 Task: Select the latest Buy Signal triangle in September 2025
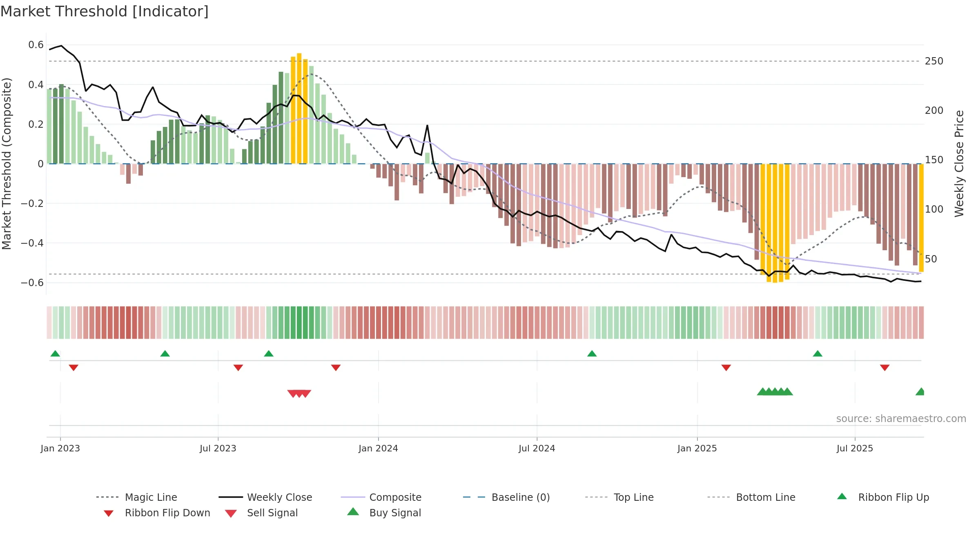[x=920, y=392]
